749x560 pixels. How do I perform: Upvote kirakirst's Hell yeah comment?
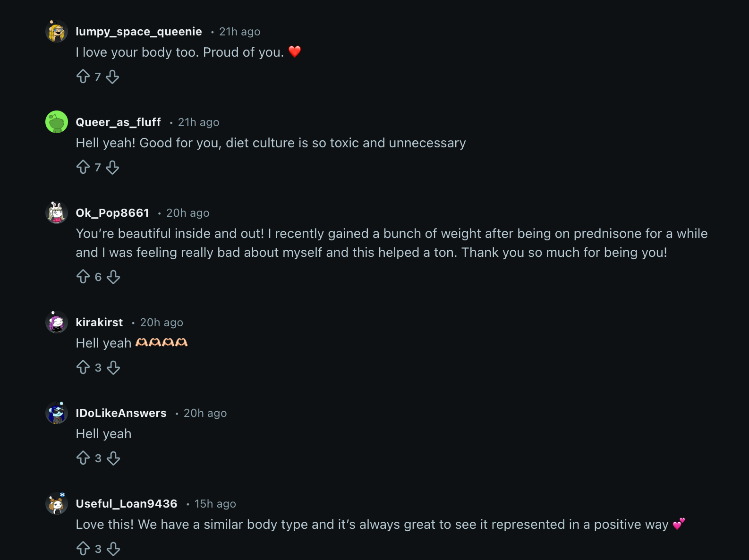83,367
